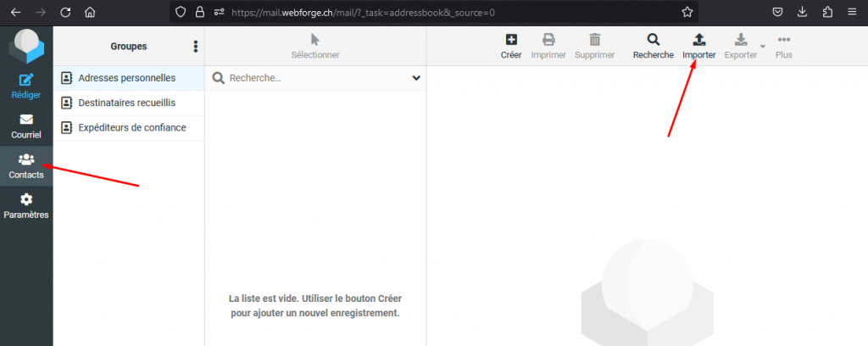Image resolution: width=868 pixels, height=346 pixels.
Task: Click the site permissions icon in URL bar
Action: pyautogui.click(x=220, y=12)
